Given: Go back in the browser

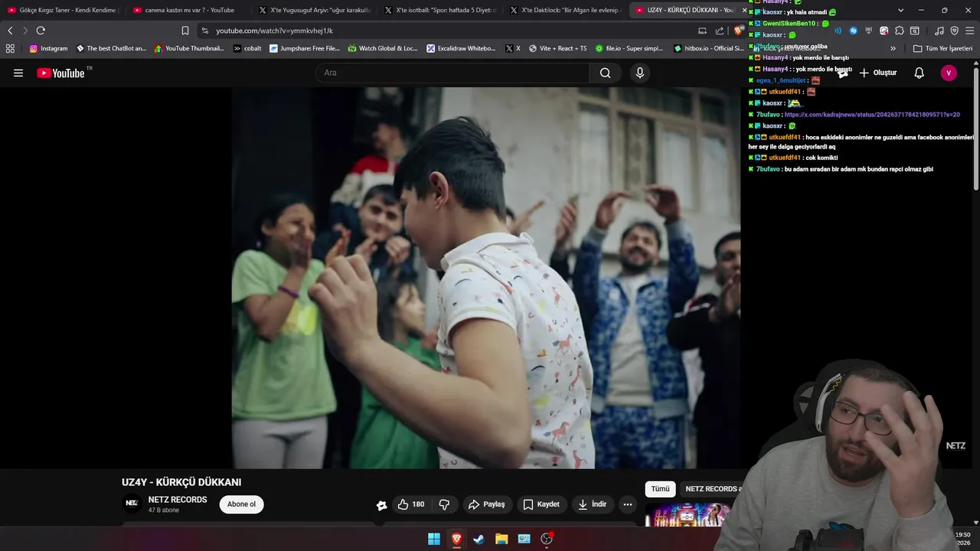Looking at the screenshot, I should tap(10, 31).
